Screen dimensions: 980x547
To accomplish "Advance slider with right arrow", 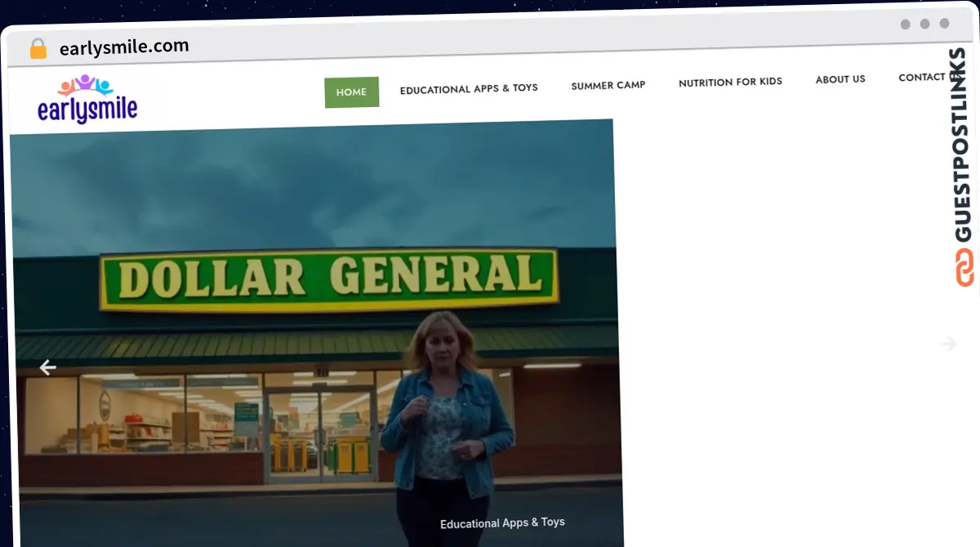I will tap(947, 344).
